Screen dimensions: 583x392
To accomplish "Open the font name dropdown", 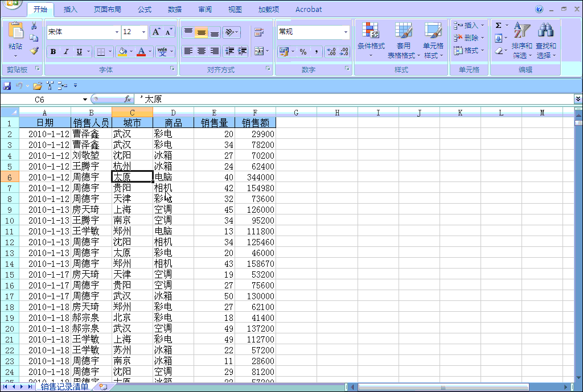I will [117, 32].
